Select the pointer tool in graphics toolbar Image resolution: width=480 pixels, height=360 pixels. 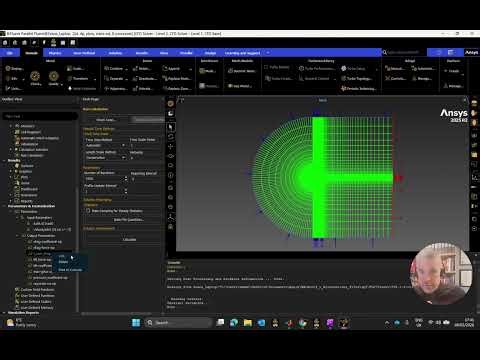(171, 127)
